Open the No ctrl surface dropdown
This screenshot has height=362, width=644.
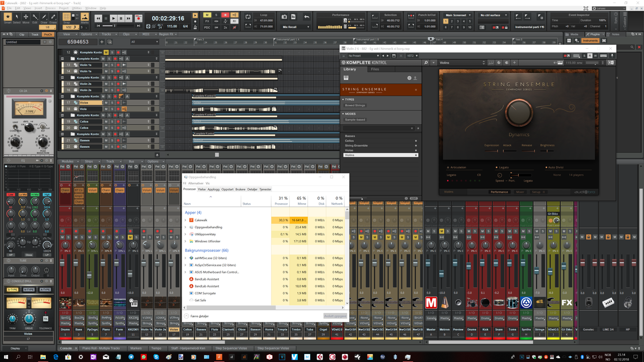[494, 15]
